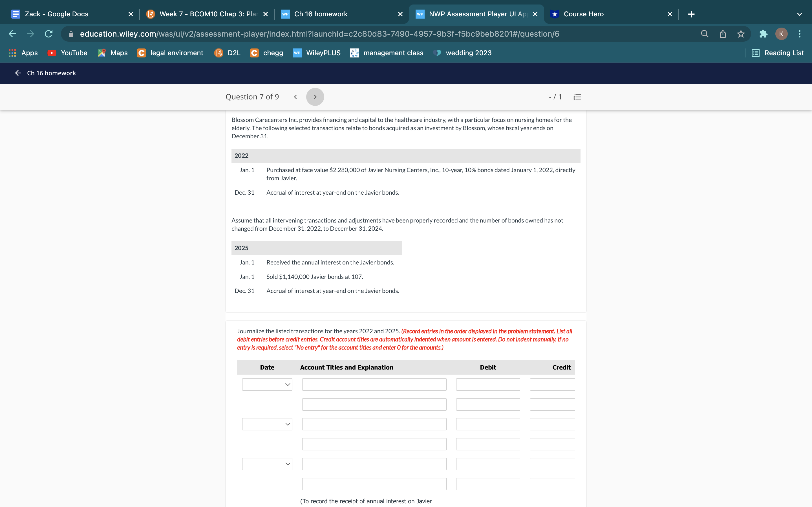Click back arrow beside Ch 16 homework
Image resolution: width=812 pixels, height=507 pixels.
click(18, 73)
